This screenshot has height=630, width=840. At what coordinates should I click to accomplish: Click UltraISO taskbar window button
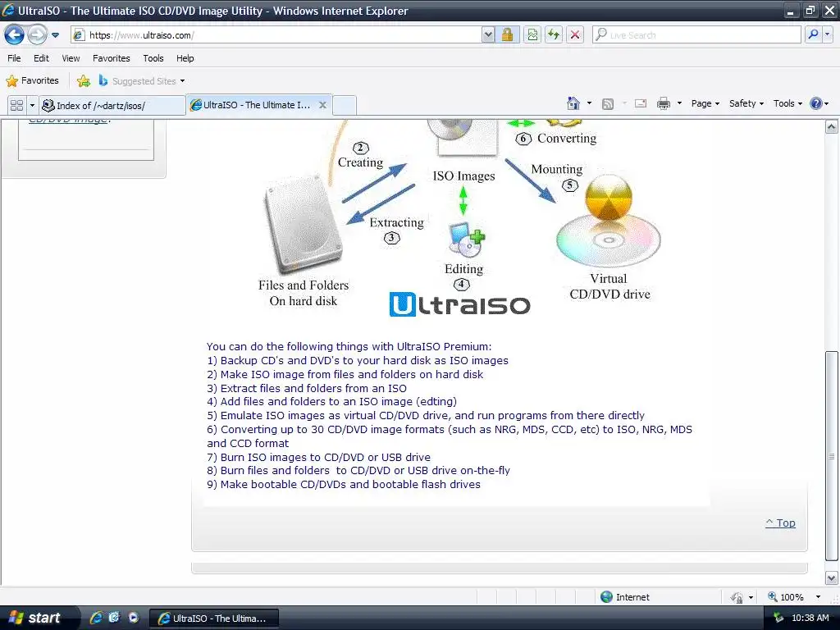tap(214, 619)
